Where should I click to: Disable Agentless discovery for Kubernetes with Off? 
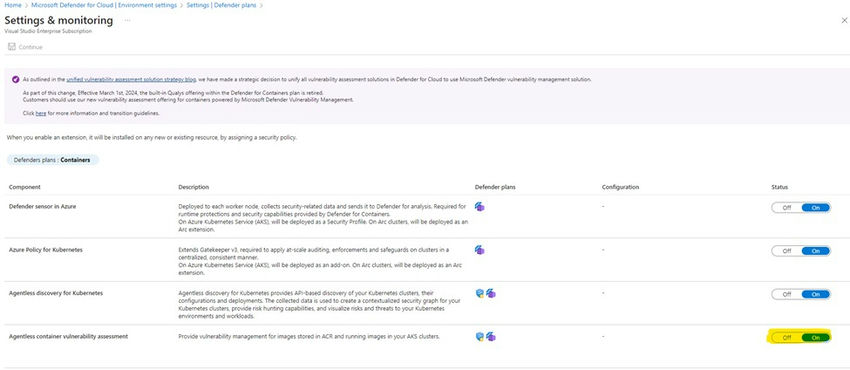(787, 294)
